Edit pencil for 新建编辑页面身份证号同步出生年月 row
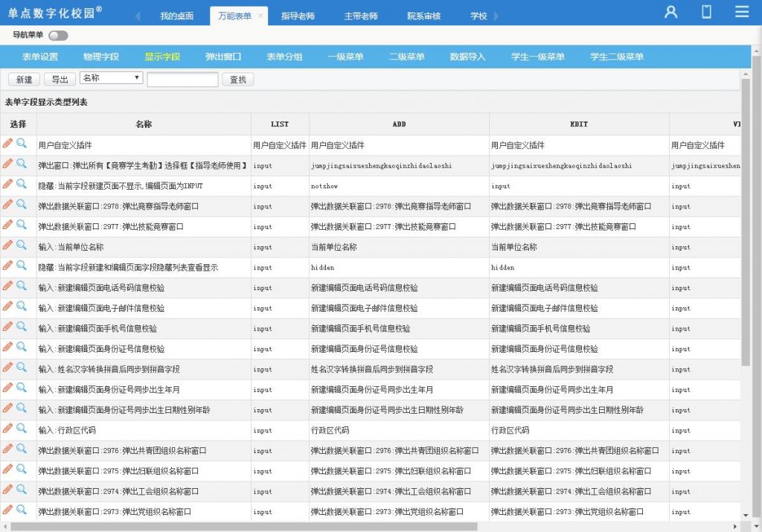This screenshot has height=532, width=762. pyautogui.click(x=7, y=388)
